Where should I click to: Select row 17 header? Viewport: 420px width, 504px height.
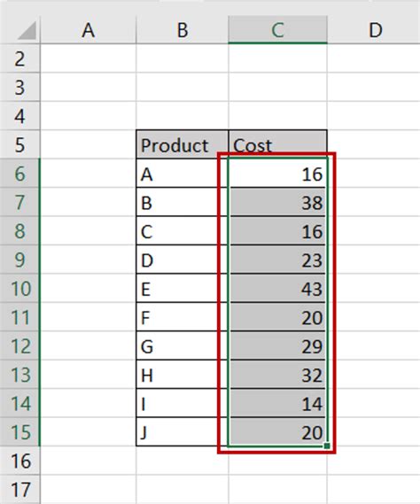coord(20,489)
